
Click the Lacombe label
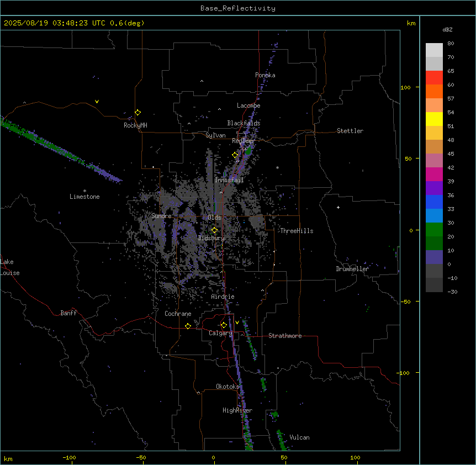tap(248, 105)
